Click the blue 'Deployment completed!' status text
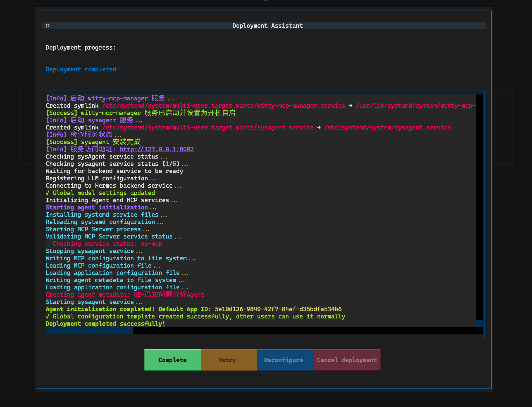The height and width of the screenshot is (407, 532). [x=82, y=69]
